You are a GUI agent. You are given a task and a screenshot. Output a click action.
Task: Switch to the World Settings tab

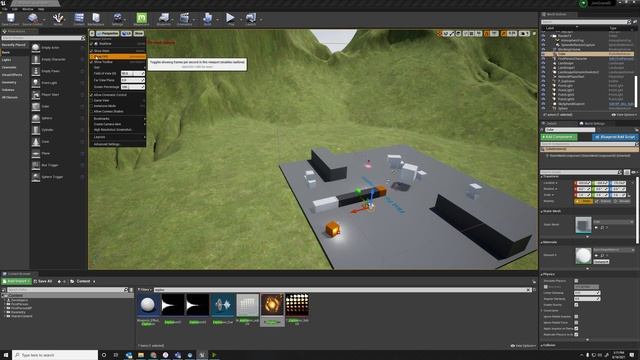pos(592,123)
